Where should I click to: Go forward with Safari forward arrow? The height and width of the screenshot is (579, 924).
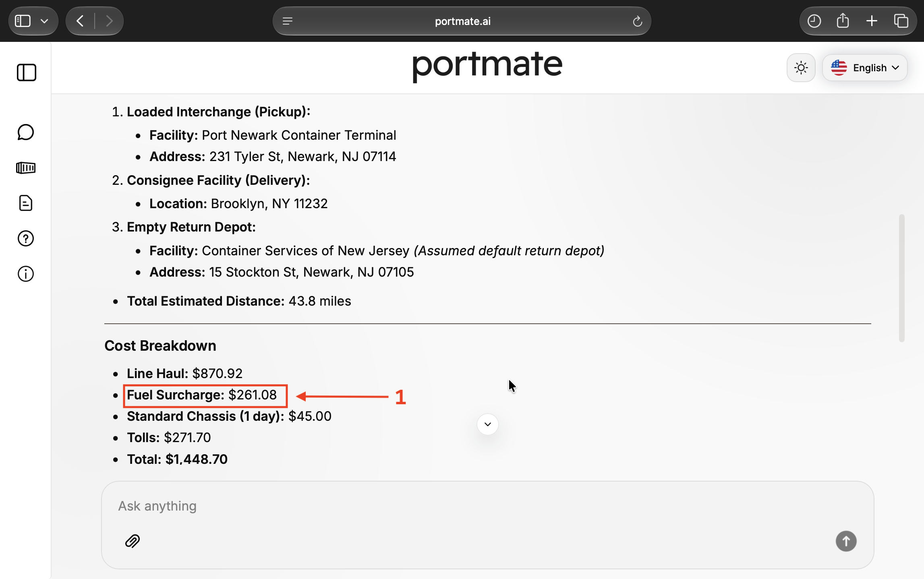tap(109, 21)
